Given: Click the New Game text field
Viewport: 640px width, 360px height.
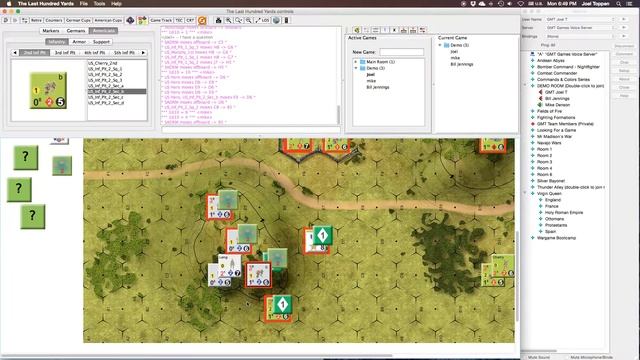Looking at the screenshot, I should [x=402, y=52].
